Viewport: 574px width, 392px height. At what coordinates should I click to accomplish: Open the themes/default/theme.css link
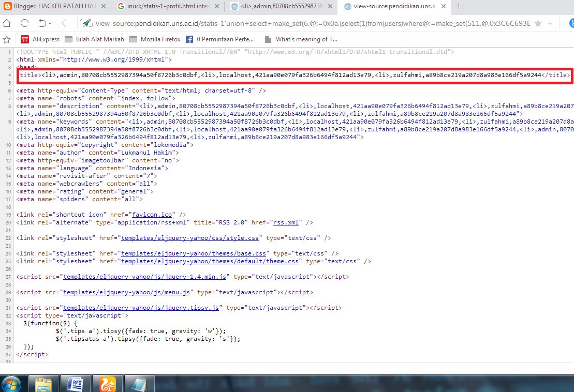pyautogui.click(x=210, y=261)
